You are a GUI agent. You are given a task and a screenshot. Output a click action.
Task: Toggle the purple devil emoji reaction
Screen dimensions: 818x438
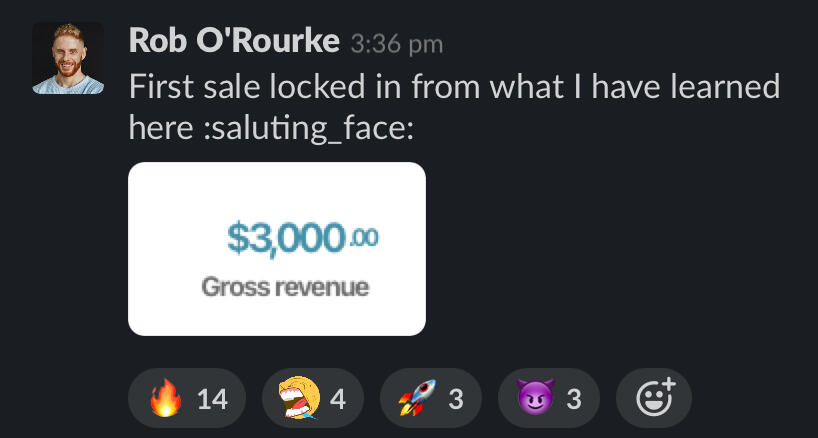pyautogui.click(x=549, y=398)
